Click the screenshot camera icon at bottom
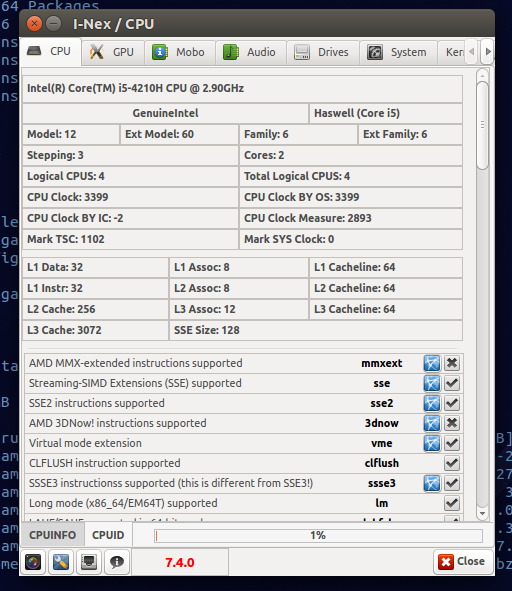This screenshot has height=591, width=512. 33,562
